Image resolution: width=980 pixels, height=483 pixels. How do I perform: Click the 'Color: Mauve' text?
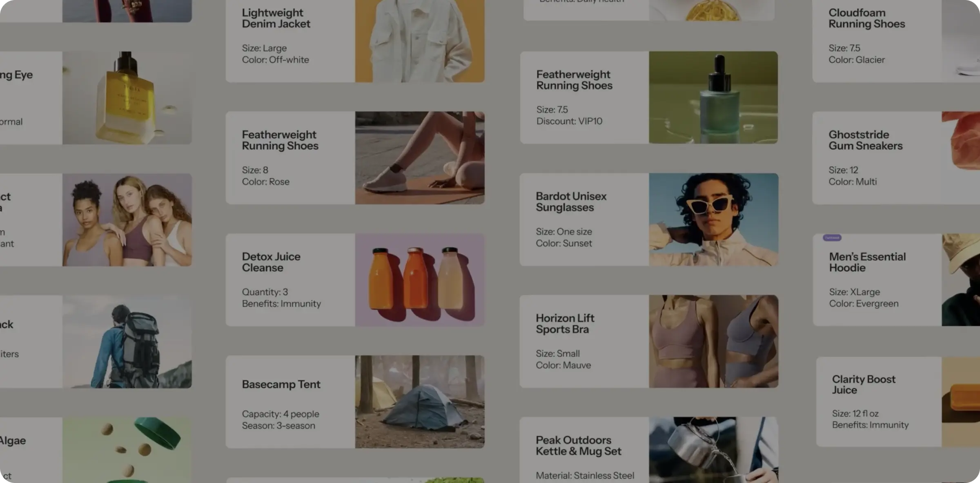563,365
